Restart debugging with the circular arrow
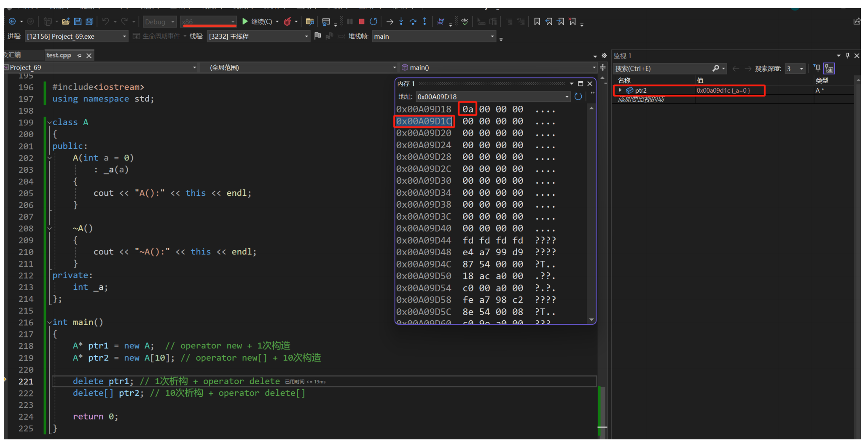868x444 pixels. 374,21
